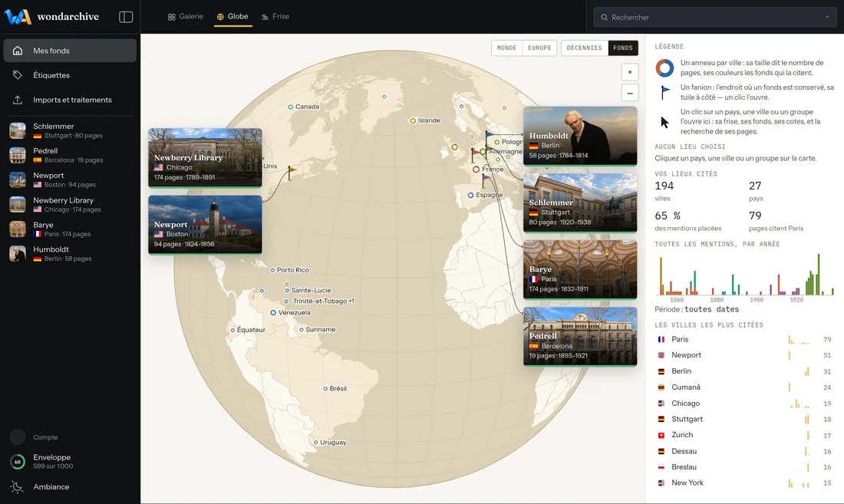Click the France ring on the globe
Viewport: 844px width, 504px height.
click(x=476, y=170)
